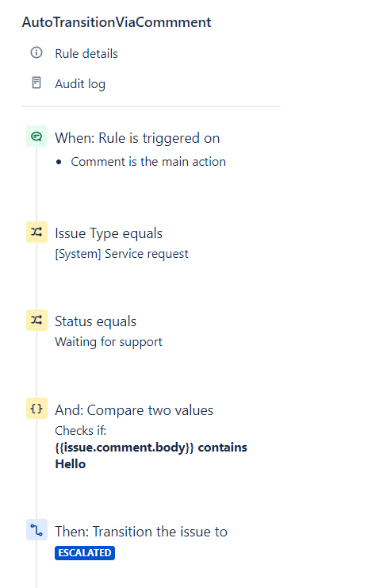Select the green comment trigger icon
Image resolution: width=387 pixels, height=588 pixels.
click(36, 136)
